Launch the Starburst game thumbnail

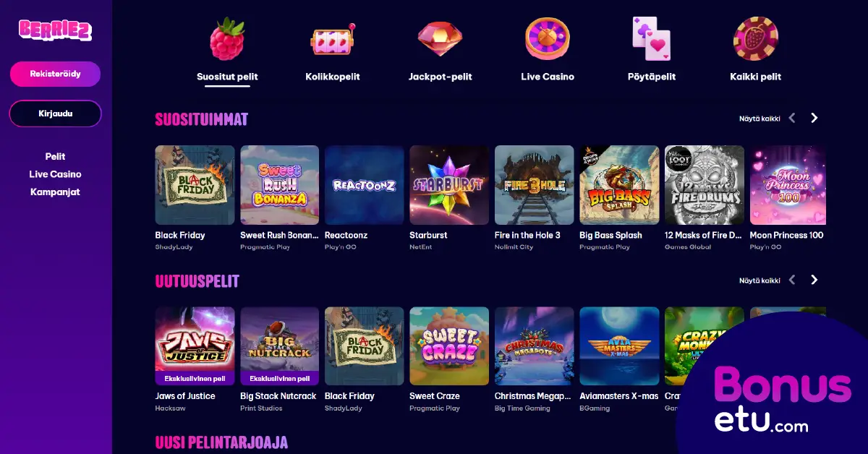(x=449, y=185)
